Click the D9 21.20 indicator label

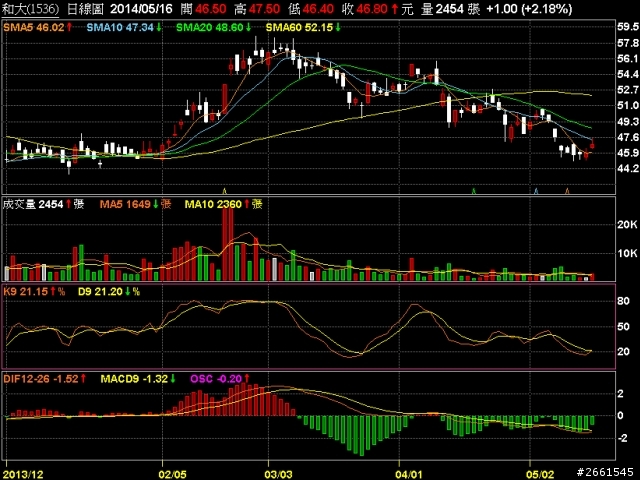(x=109, y=292)
